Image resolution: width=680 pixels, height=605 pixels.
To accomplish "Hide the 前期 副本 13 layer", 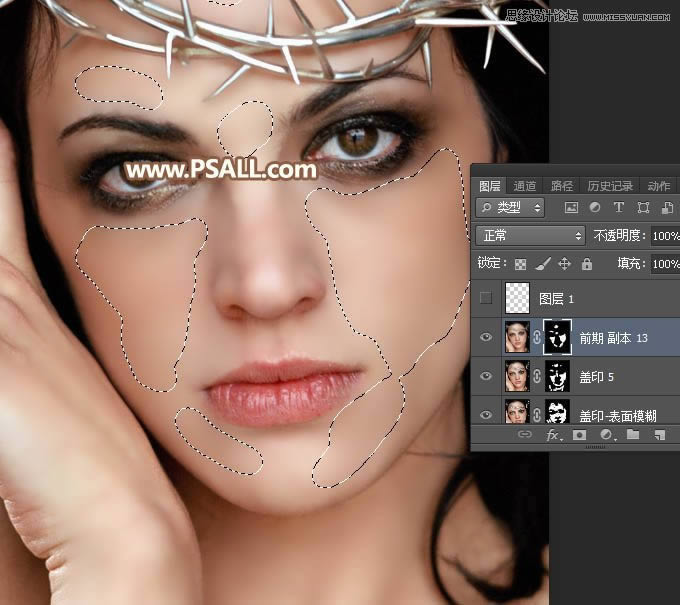I will (x=486, y=338).
